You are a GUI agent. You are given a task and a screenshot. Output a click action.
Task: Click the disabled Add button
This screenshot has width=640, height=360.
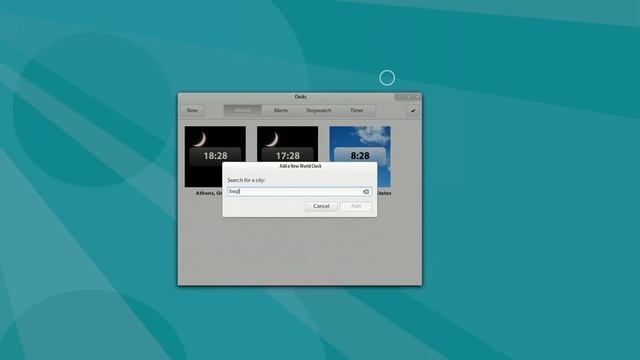356,206
